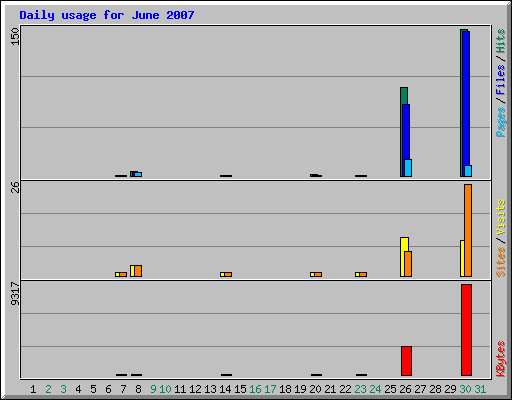Click day 20 on the x-axis
Viewport: 512px width, 400px height.
point(315,389)
